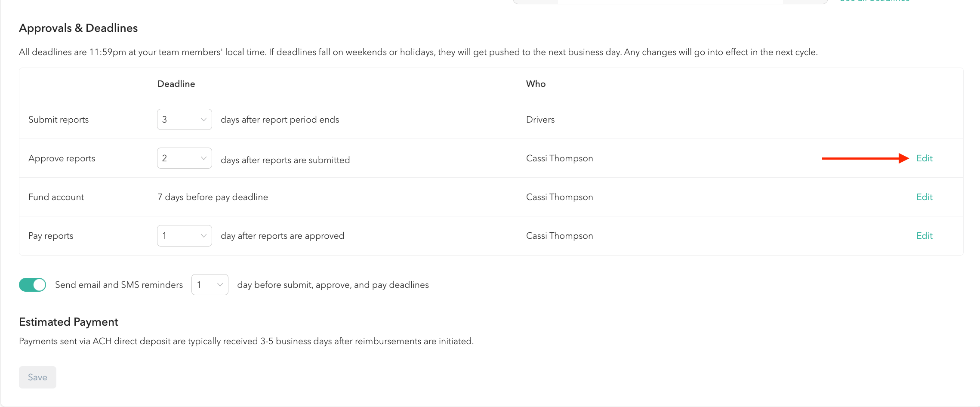980x407 pixels.
Task: Click Edit in the Approve reports row
Action: (x=924, y=158)
